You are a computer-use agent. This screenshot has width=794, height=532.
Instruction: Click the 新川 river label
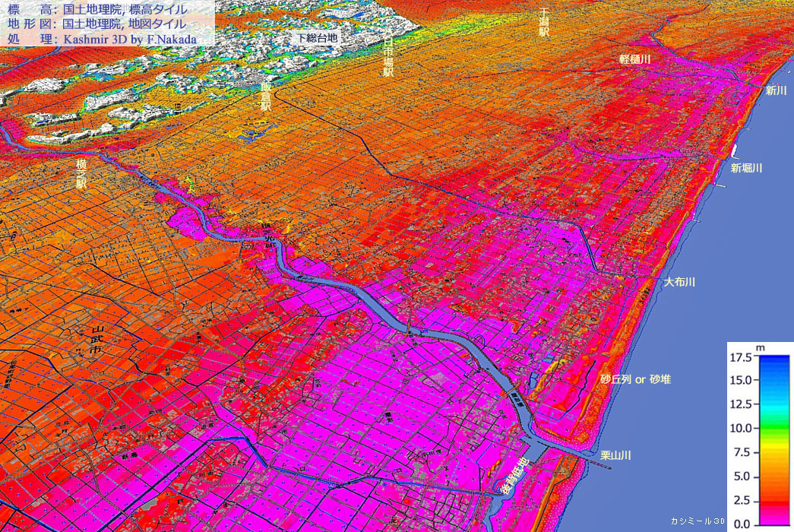[x=775, y=91]
